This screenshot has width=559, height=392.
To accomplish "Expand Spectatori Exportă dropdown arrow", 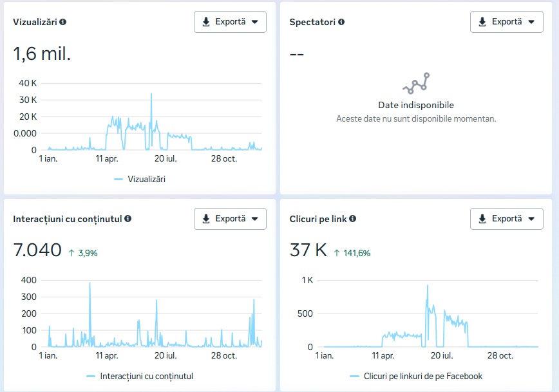I will click(531, 22).
